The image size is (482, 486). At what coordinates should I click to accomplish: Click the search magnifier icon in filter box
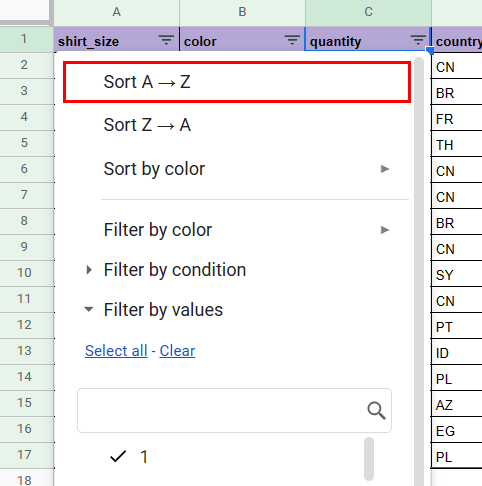coord(376,410)
